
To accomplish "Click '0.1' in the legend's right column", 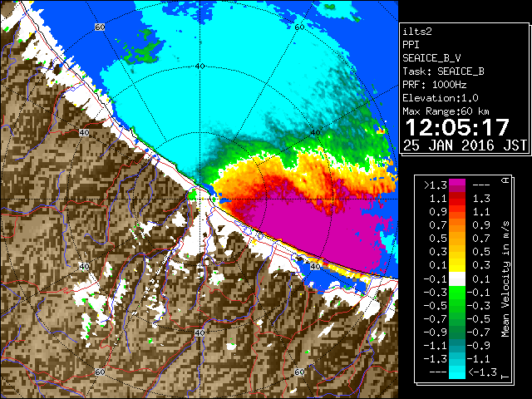I will coord(481,279).
